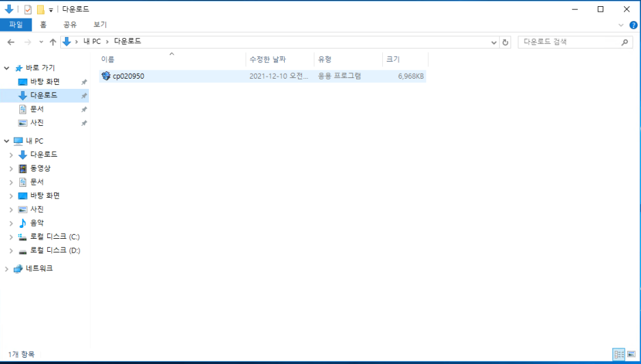Sort by the 크기 column header
641x364 pixels.
(x=405, y=60)
